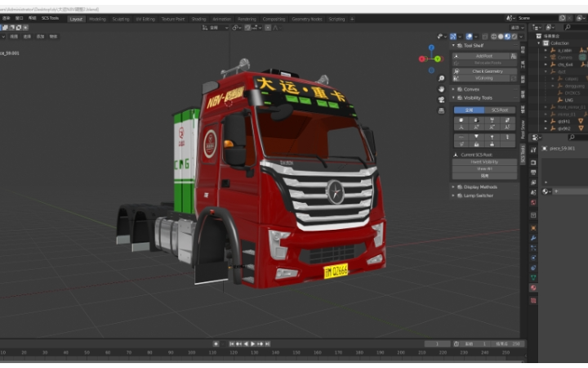Add a new workspace with plus
This screenshot has width=588, height=368.
click(352, 19)
